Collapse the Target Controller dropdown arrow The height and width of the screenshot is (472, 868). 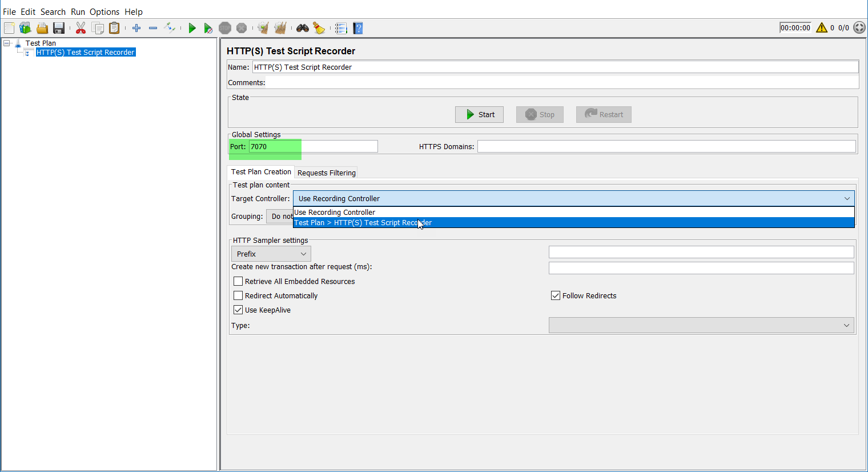pos(847,198)
